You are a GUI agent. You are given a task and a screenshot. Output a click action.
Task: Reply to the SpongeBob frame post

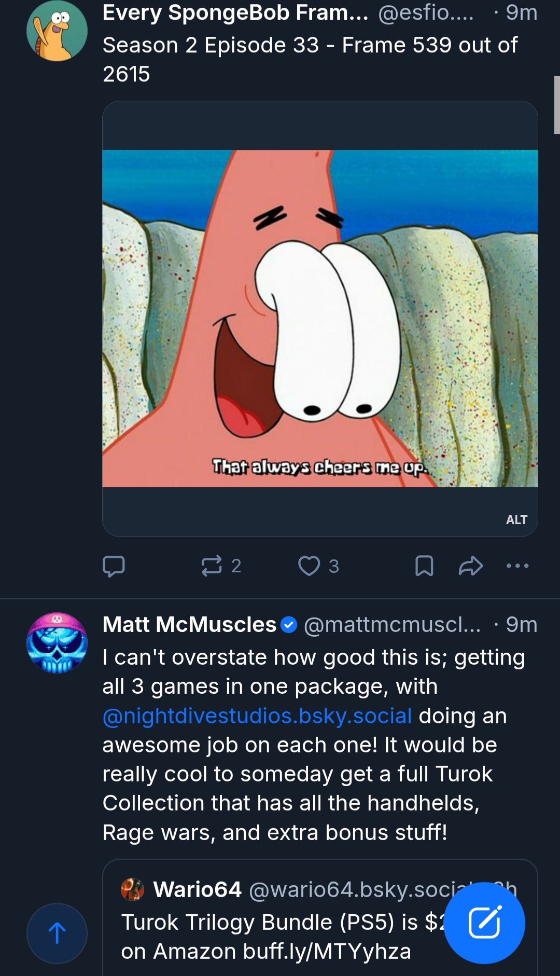[114, 566]
